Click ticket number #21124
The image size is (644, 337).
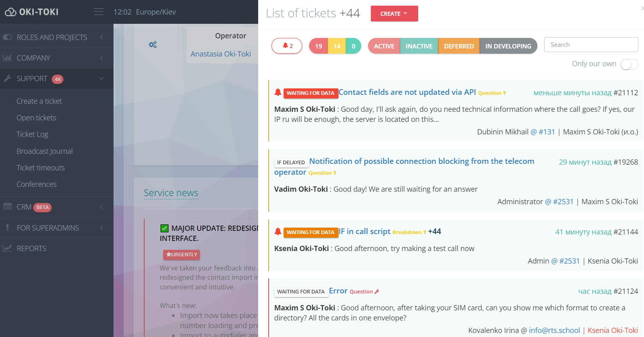[x=626, y=291]
